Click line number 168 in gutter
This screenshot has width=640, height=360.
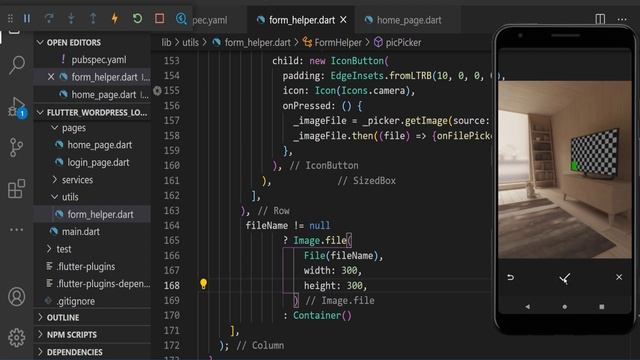click(x=171, y=285)
